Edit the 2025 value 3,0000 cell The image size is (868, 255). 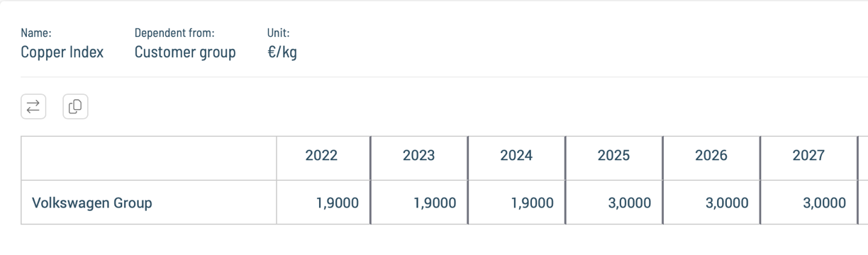[613, 203]
